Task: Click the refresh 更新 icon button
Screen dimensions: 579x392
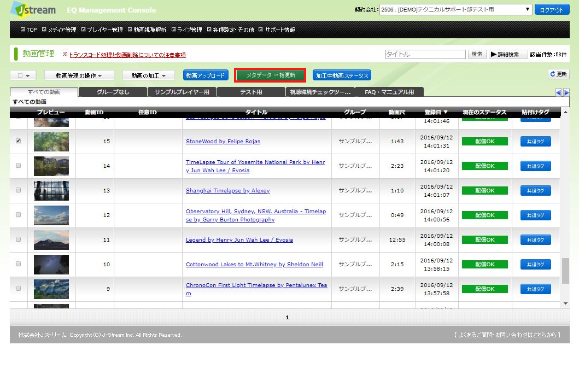Action: pos(559,74)
